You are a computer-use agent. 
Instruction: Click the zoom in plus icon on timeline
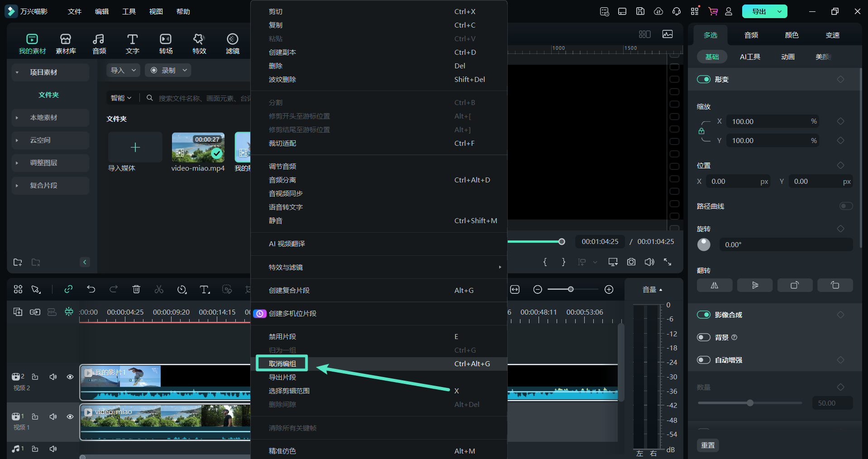point(609,289)
